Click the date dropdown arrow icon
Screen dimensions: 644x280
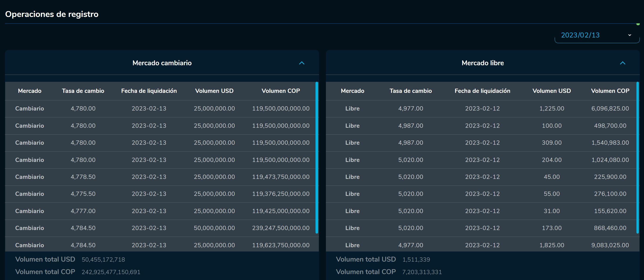(630, 35)
